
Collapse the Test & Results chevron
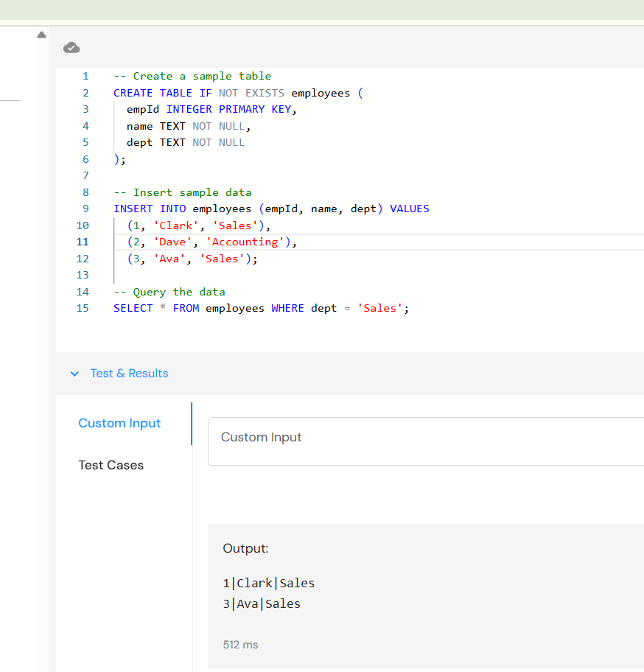[74, 374]
